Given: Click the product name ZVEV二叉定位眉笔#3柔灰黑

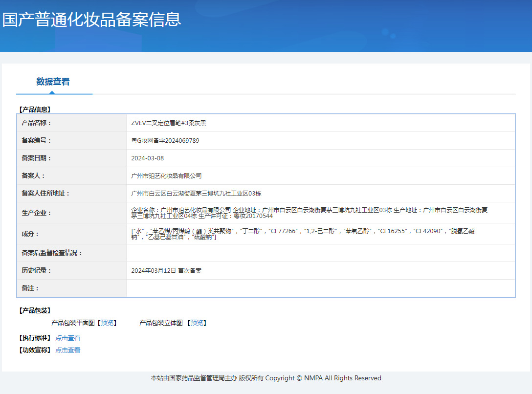Looking at the screenshot, I should pos(169,123).
